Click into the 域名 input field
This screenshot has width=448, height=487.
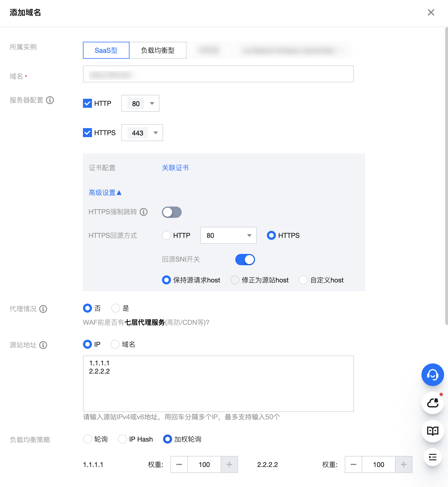[x=218, y=74]
